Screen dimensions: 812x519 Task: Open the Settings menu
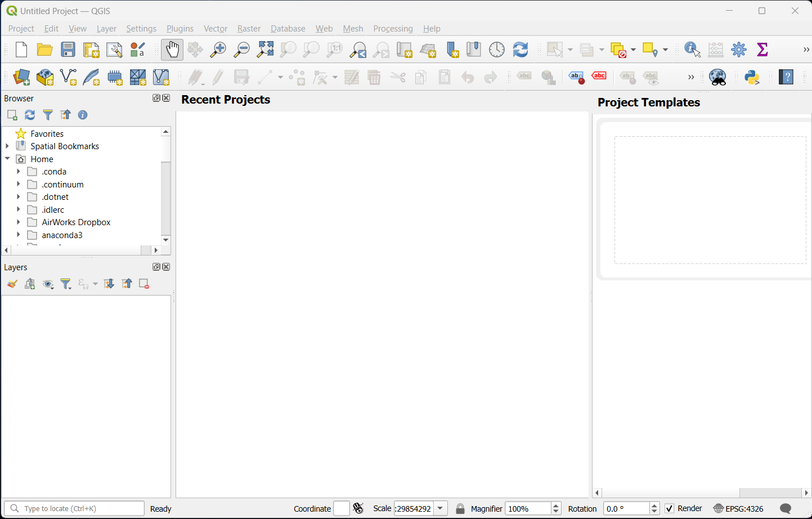pyautogui.click(x=141, y=29)
